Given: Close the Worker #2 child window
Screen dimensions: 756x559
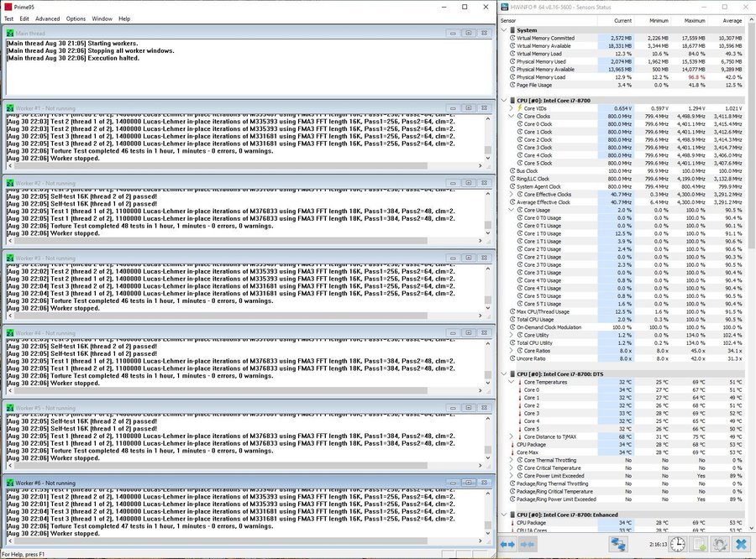Looking at the screenshot, I should (x=484, y=183).
